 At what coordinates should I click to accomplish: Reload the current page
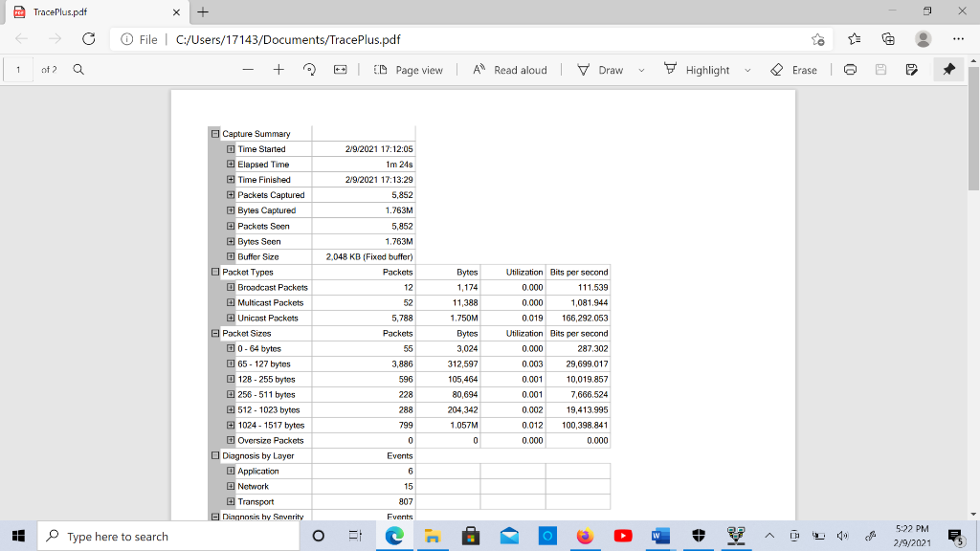point(88,39)
